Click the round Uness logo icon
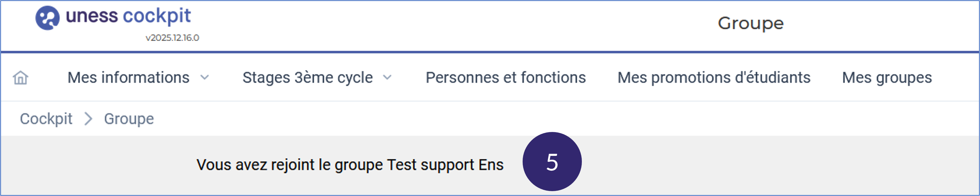This screenshot has width=980, height=196. (47, 18)
